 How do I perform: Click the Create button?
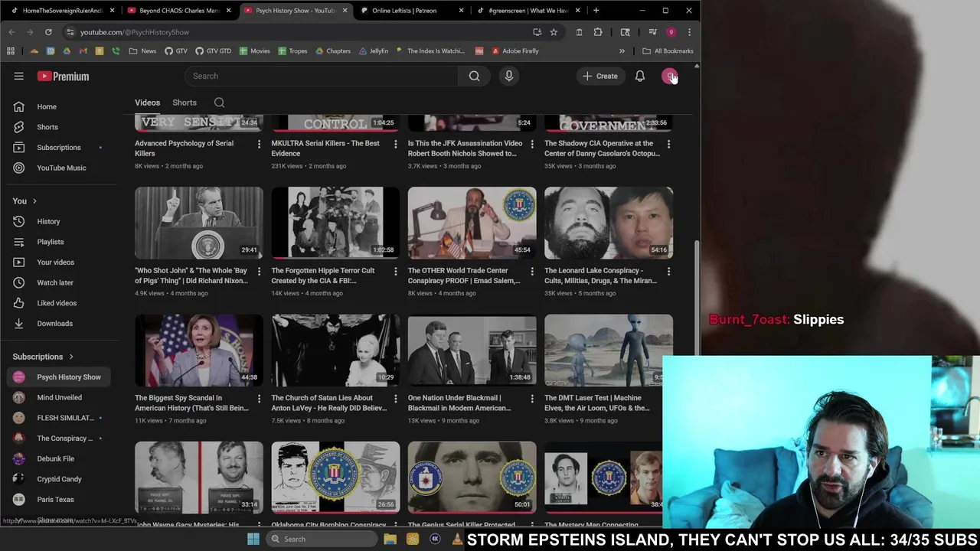click(x=599, y=76)
